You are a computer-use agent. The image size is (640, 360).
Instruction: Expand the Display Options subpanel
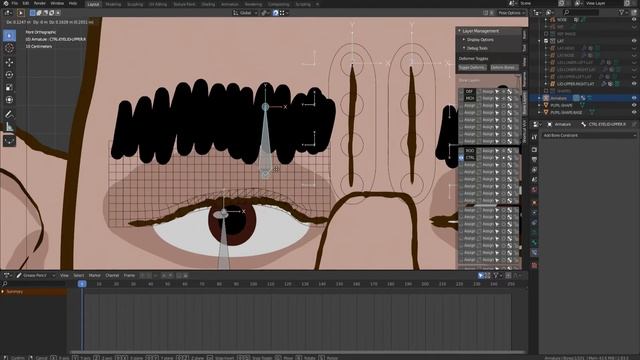[480, 40]
